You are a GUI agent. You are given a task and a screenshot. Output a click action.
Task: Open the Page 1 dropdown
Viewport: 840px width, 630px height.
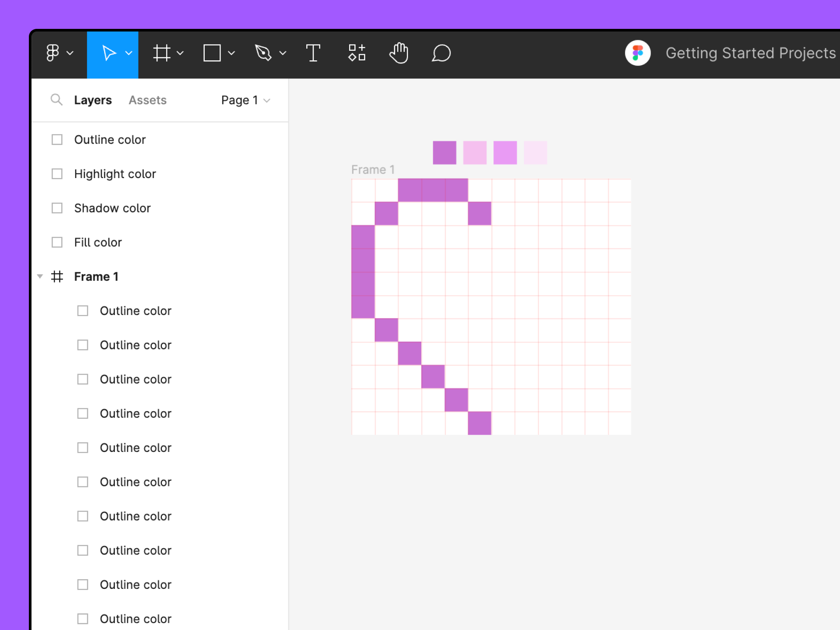(245, 100)
